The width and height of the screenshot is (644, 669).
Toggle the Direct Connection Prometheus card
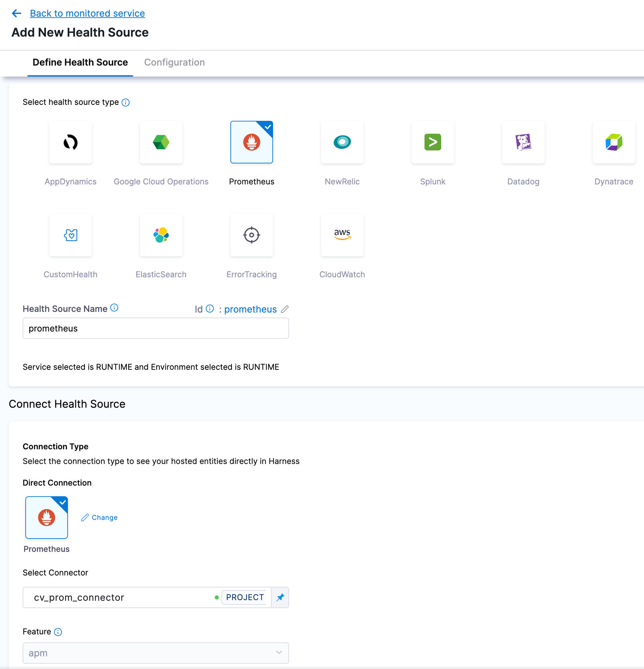coord(46,518)
